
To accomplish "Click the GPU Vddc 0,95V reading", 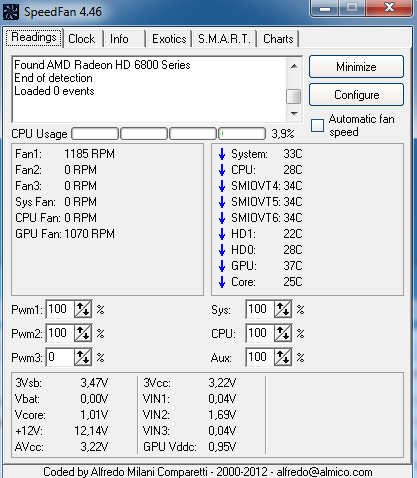I will 190,447.
